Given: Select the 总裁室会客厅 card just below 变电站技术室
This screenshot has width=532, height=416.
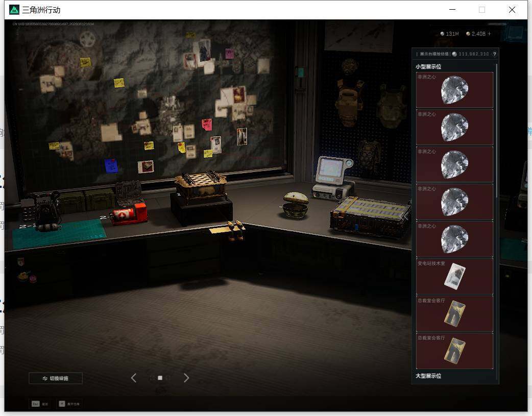Looking at the screenshot, I should point(454,314).
